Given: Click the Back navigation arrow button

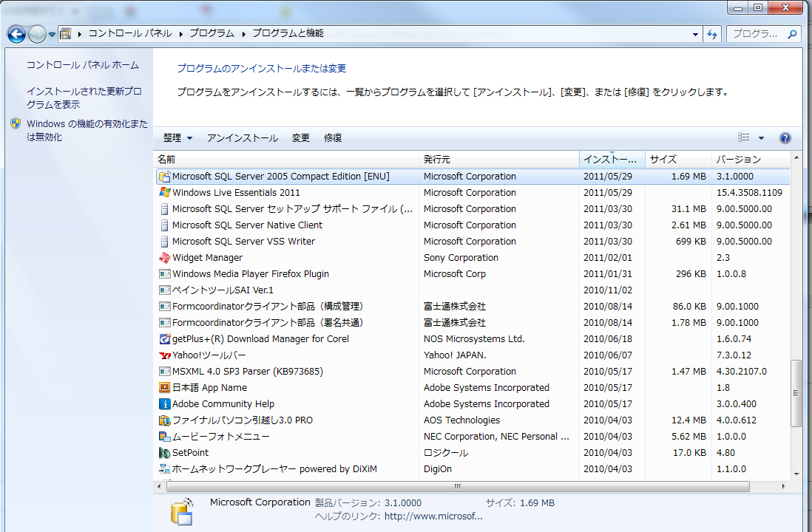Looking at the screenshot, I should pyautogui.click(x=16, y=34).
